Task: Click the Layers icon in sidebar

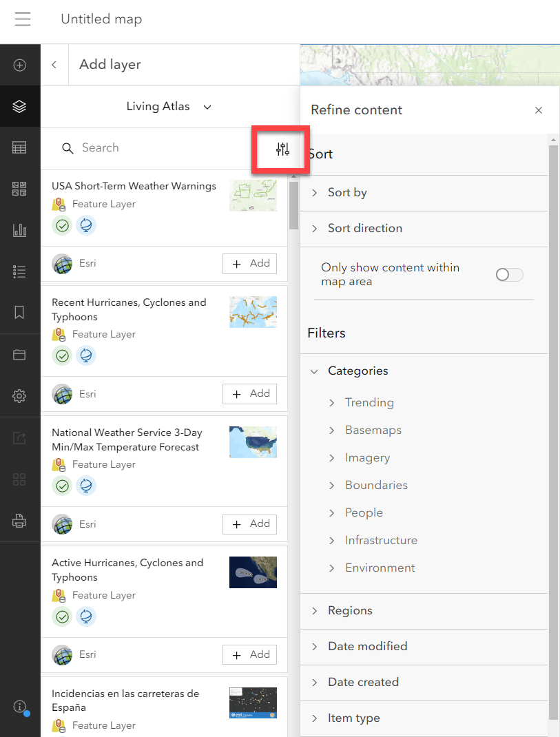Action: [19, 107]
